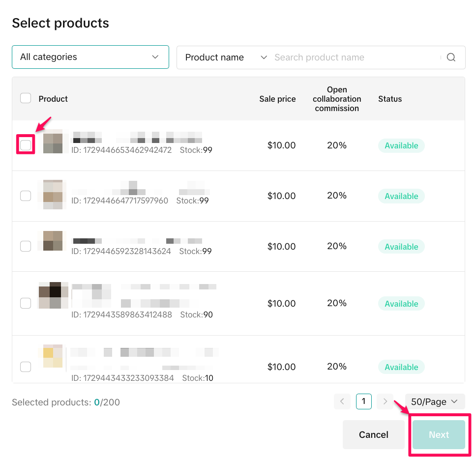This screenshot has width=476, height=458.
Task: Click thumbnail of product ID 1729446647717597960
Action: point(53,195)
